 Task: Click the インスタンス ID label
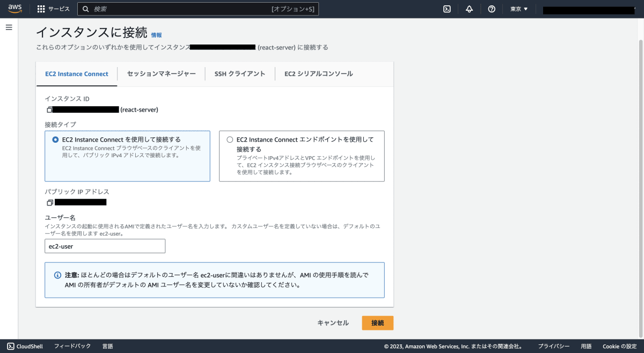pos(67,99)
